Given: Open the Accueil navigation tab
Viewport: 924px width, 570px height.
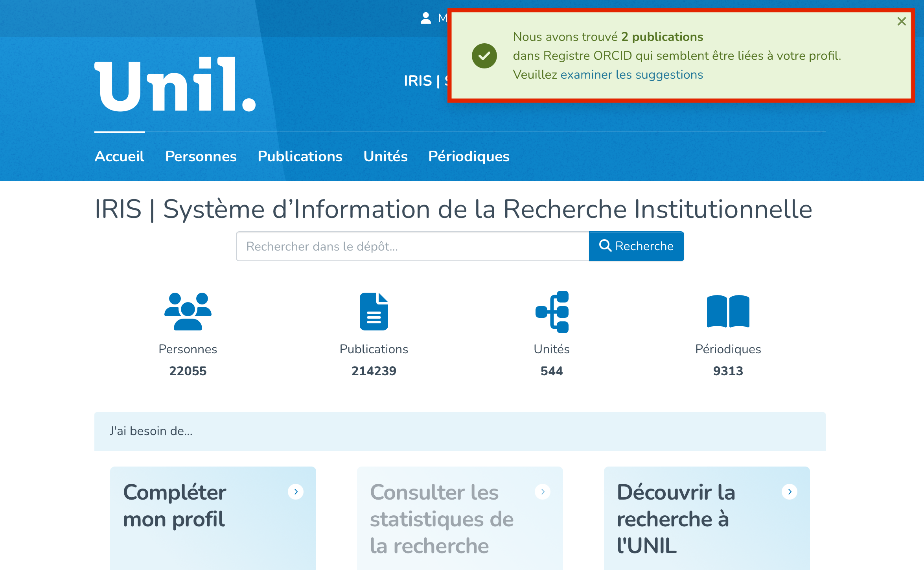Looking at the screenshot, I should click(120, 157).
